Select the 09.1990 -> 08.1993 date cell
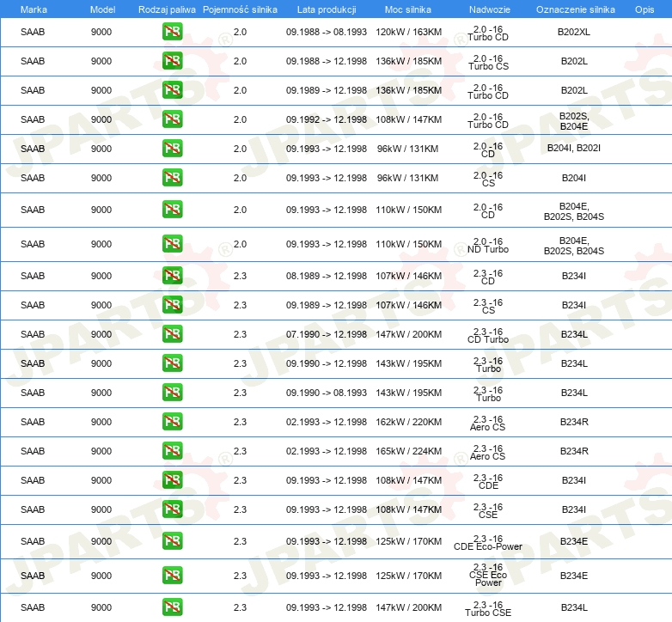 point(327,393)
